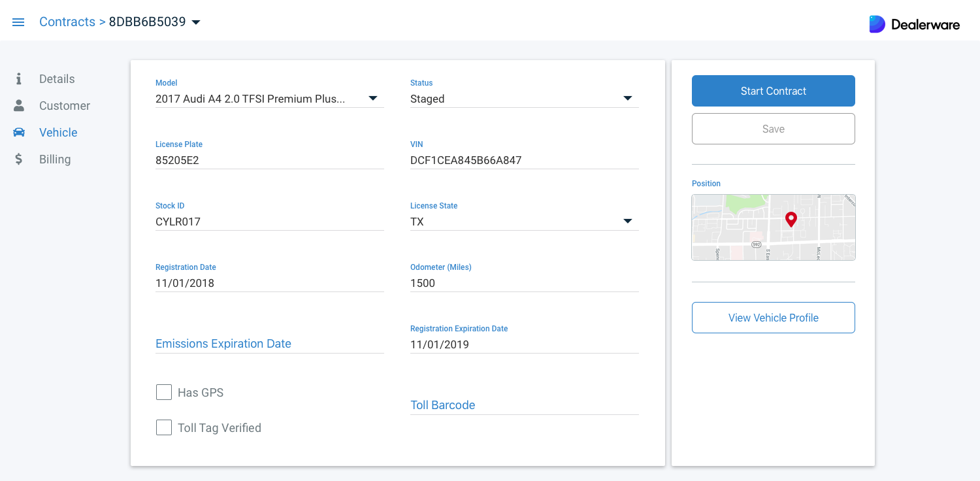The height and width of the screenshot is (481, 980).
Task: Expand the Model dropdown
Action: (372, 99)
